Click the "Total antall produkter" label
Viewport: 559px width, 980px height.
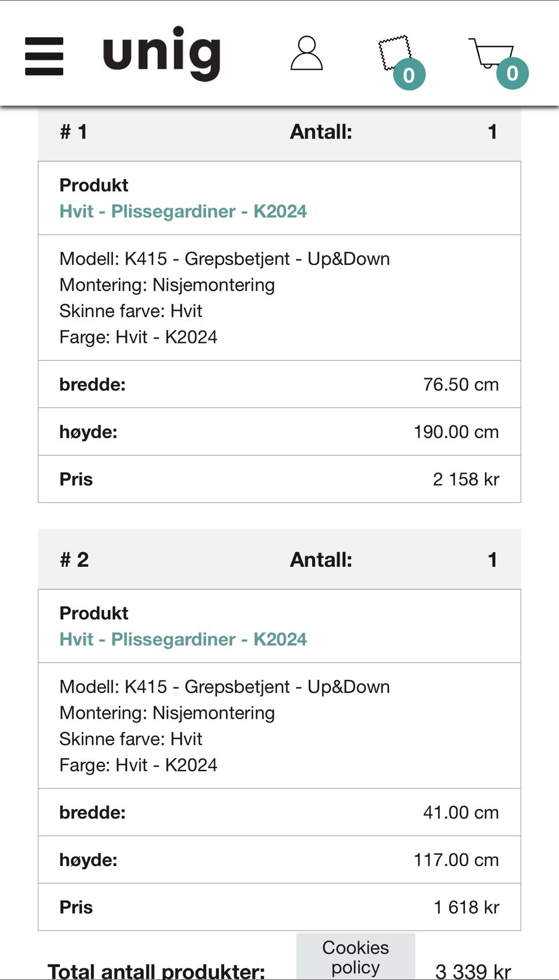click(156, 971)
